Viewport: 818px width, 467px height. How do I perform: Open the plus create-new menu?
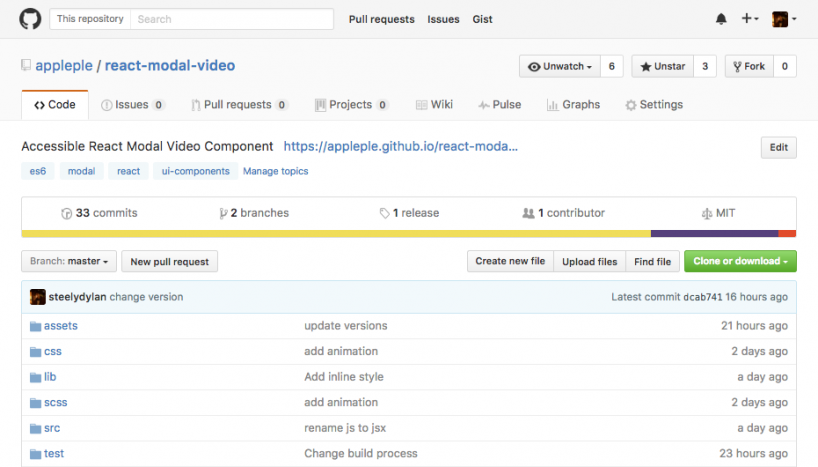coord(750,19)
